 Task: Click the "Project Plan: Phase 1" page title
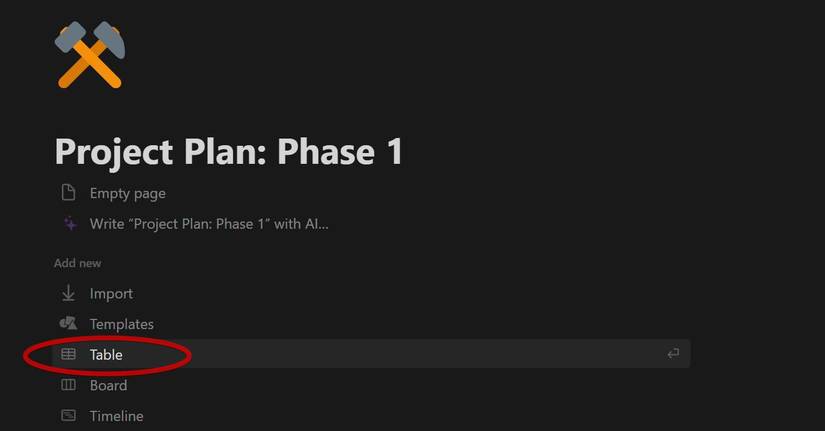(229, 151)
